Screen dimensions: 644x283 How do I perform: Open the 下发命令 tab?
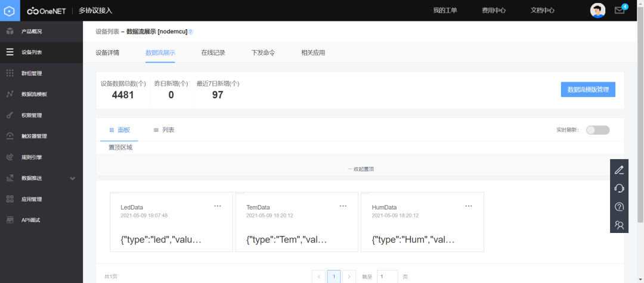point(264,52)
